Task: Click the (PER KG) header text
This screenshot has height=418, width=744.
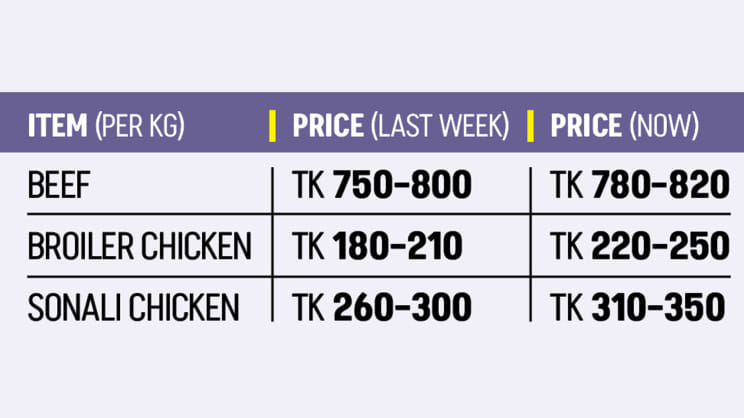Action: [x=140, y=125]
